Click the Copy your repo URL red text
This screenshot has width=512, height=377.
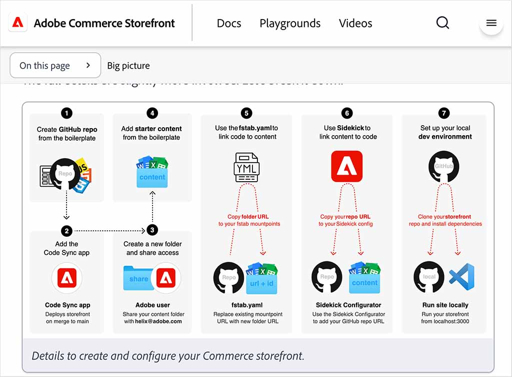point(346,220)
